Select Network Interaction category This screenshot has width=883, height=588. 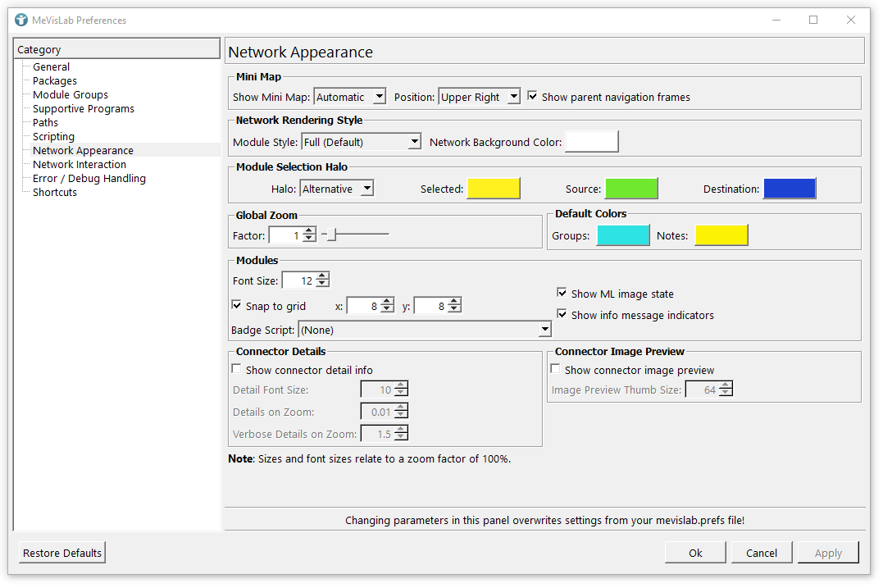pos(80,164)
